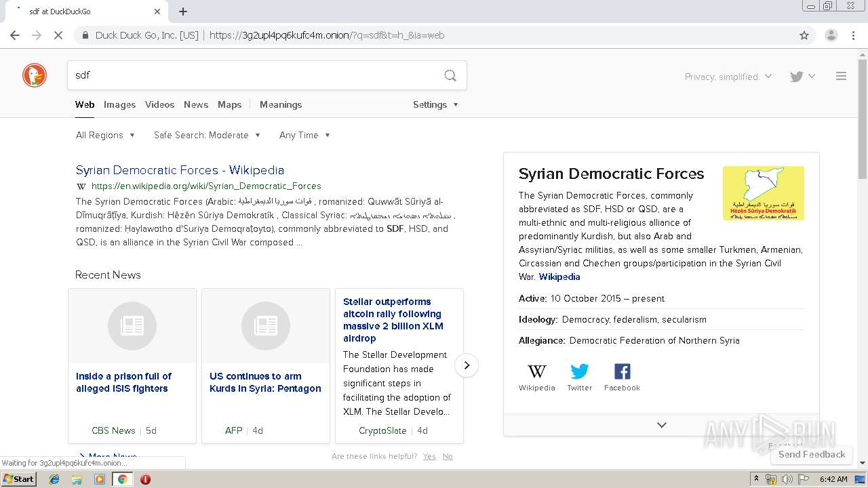The image size is (868, 488).
Task: Expand the infobox with down chevron
Action: 662,425
